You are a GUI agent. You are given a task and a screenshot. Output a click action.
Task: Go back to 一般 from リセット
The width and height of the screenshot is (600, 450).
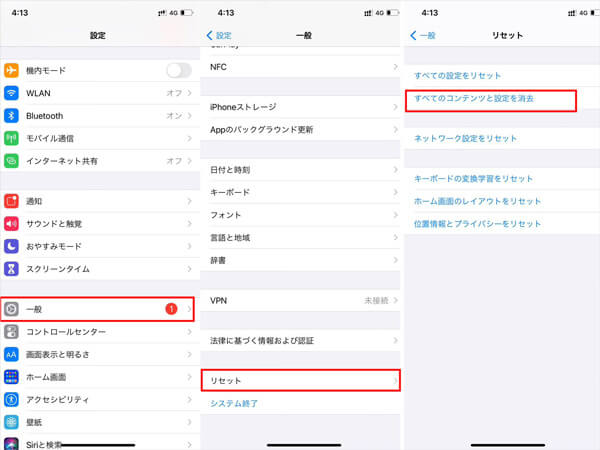point(423,36)
